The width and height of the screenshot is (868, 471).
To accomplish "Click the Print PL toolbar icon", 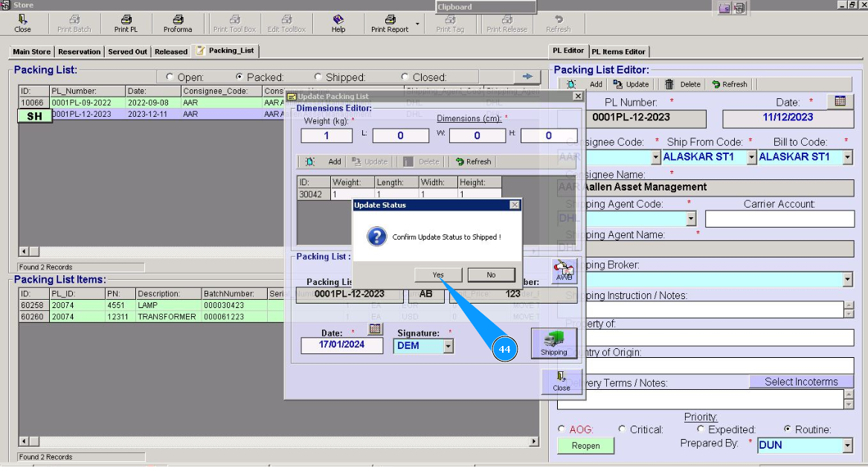I will [126, 24].
